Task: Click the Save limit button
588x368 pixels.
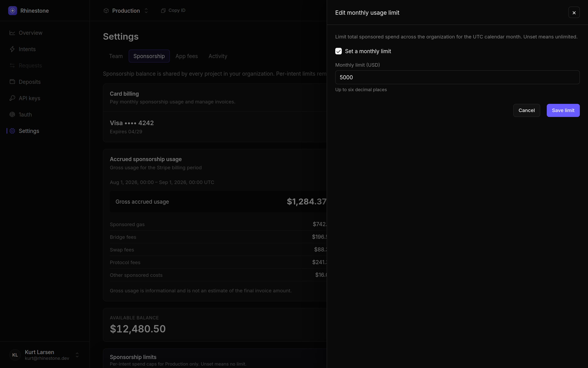Action: point(563,110)
